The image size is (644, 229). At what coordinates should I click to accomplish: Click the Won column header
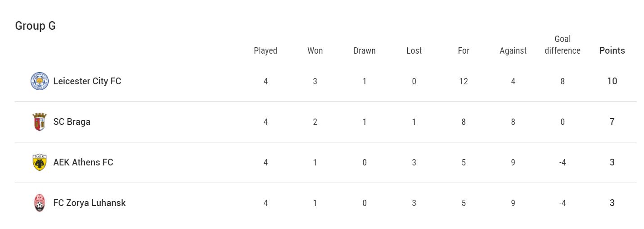coord(315,50)
